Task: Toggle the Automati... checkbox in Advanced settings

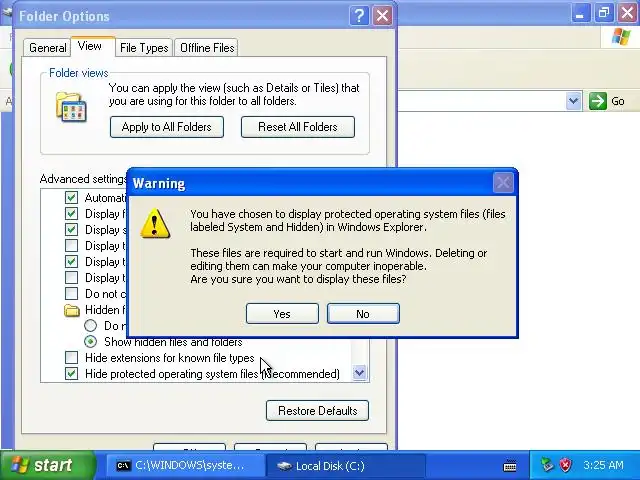Action: pyautogui.click(x=71, y=198)
